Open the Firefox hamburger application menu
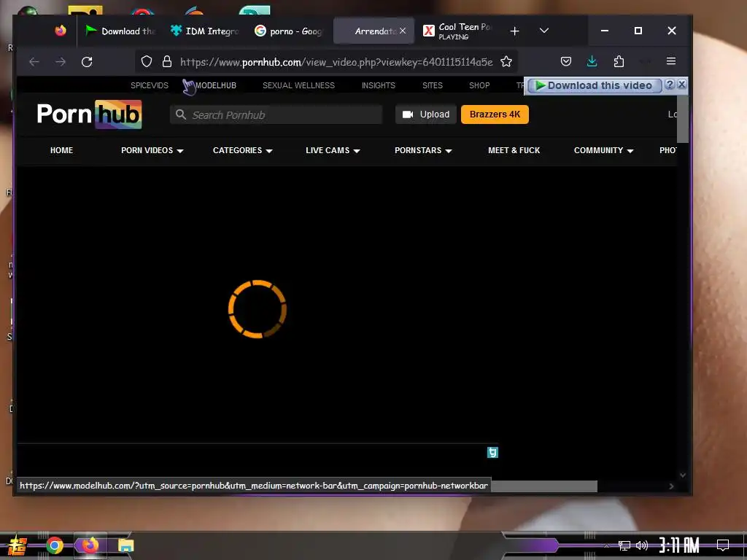The height and width of the screenshot is (560, 747). pyautogui.click(x=671, y=61)
